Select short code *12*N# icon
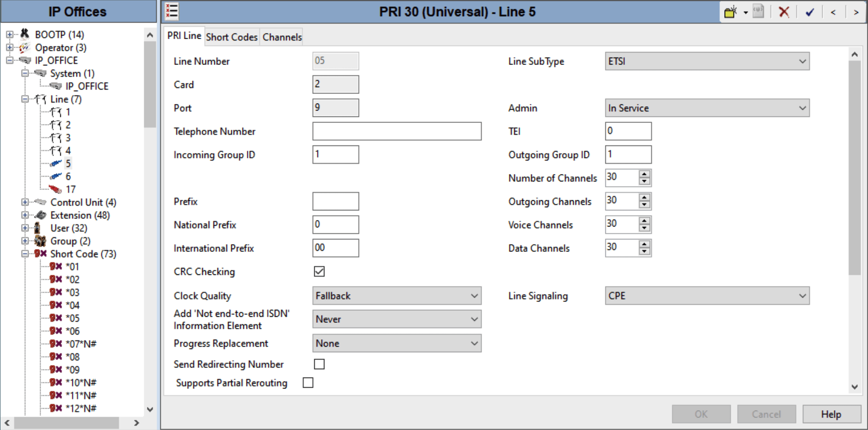The image size is (868, 430). click(x=56, y=408)
